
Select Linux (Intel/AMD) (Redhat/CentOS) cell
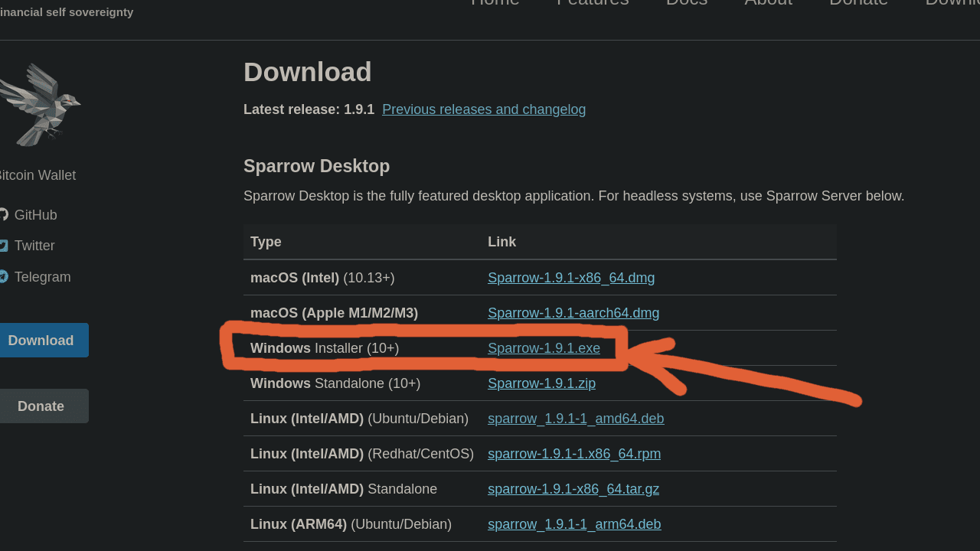click(x=362, y=454)
